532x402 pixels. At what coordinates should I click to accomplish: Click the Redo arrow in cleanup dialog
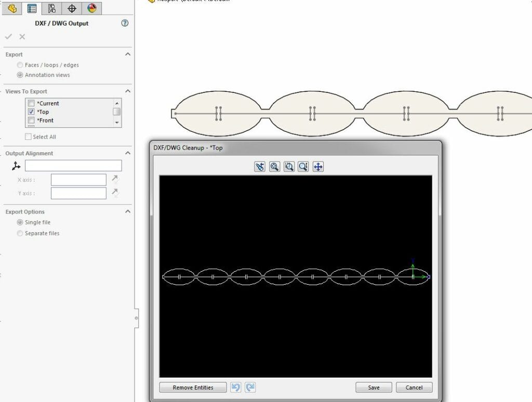tap(250, 387)
